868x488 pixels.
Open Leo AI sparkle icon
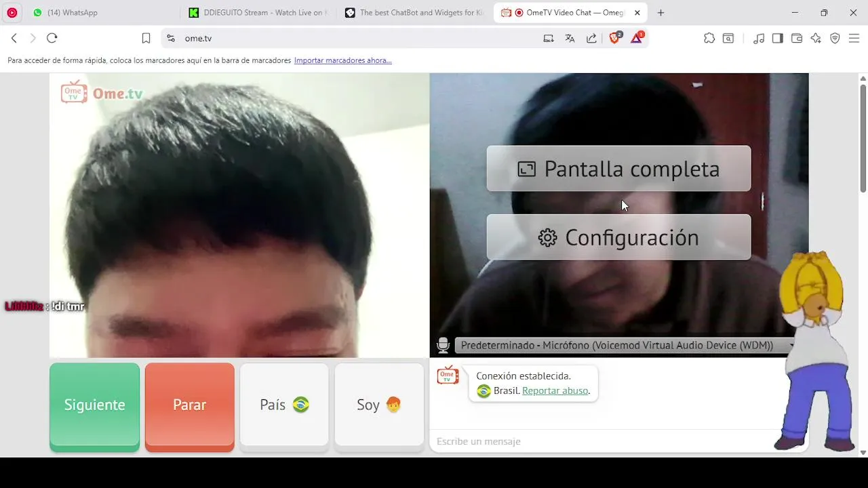coord(816,39)
